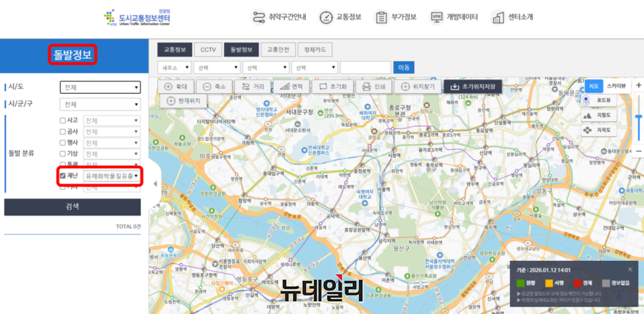Open the 유해화학물질유출 dropdown
Image resolution: width=644 pixels, height=314 pixels.
tap(112, 176)
